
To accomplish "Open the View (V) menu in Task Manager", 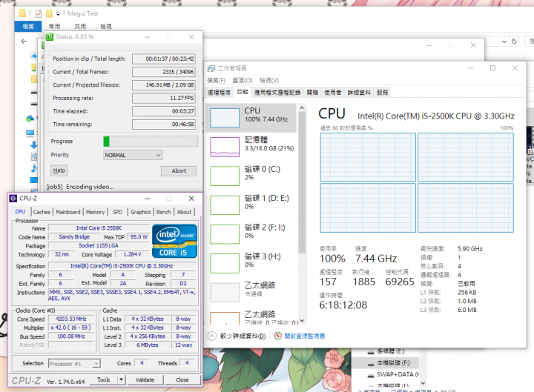I will pyautogui.click(x=269, y=81).
